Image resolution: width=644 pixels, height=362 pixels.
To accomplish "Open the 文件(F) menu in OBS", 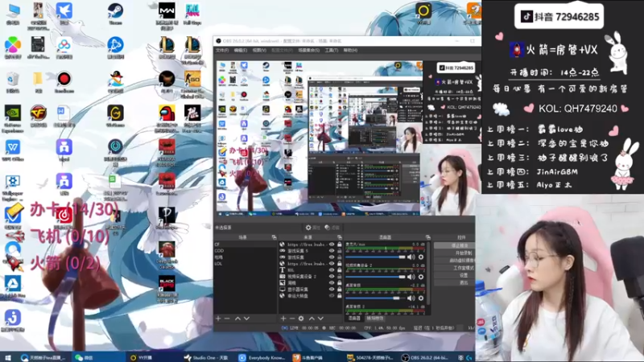I will click(x=222, y=50).
